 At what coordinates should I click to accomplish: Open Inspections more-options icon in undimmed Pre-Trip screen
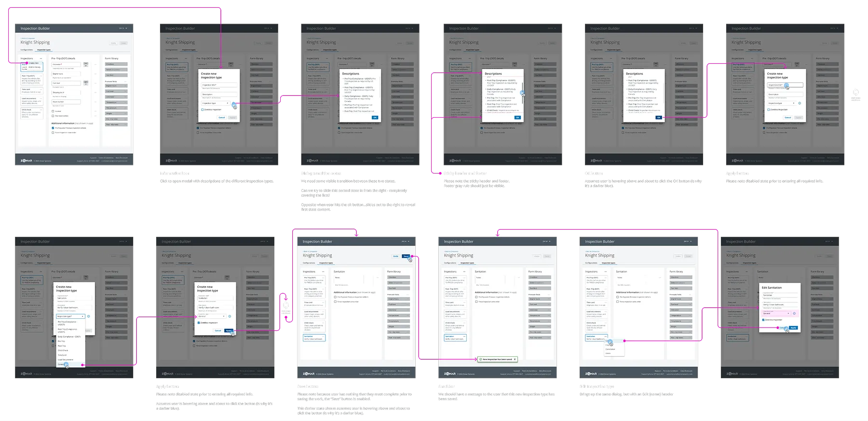(x=41, y=58)
